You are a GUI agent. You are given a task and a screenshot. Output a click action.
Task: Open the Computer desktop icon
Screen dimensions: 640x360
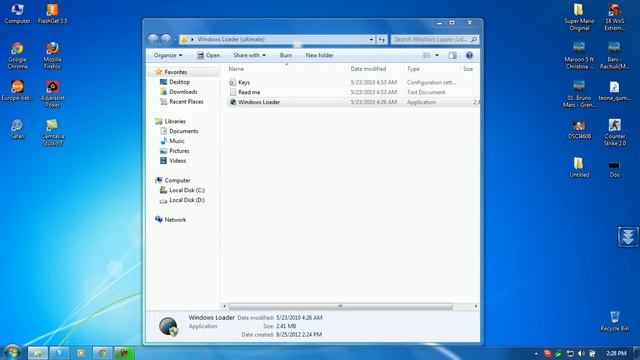[x=17, y=13]
